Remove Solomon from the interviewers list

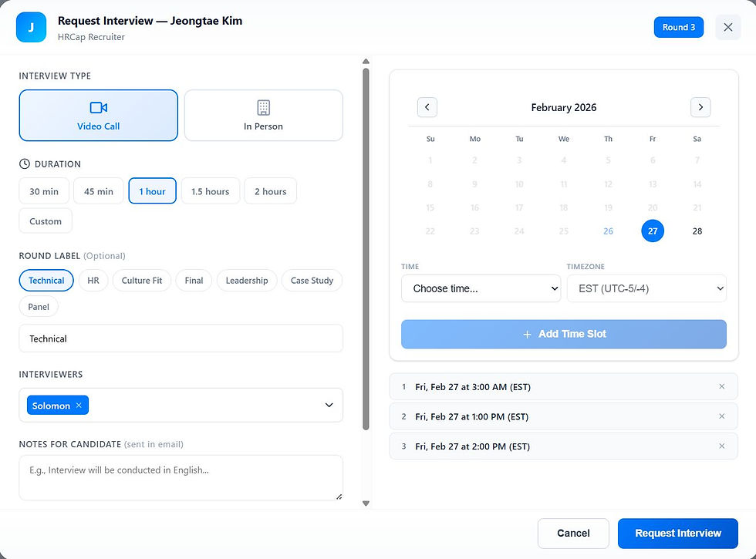(x=78, y=405)
